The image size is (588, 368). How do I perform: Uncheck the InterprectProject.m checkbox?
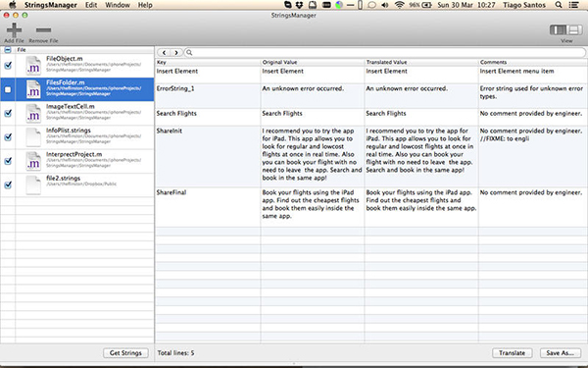coord(8,161)
